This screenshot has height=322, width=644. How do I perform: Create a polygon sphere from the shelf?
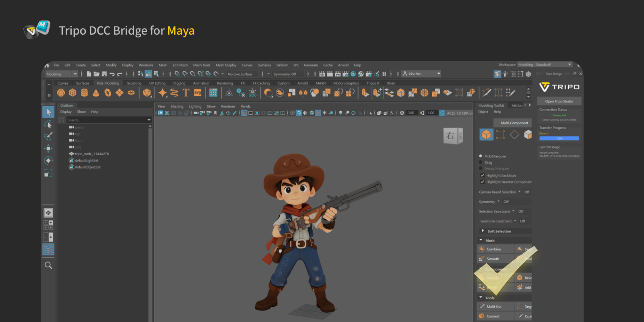coord(61,93)
